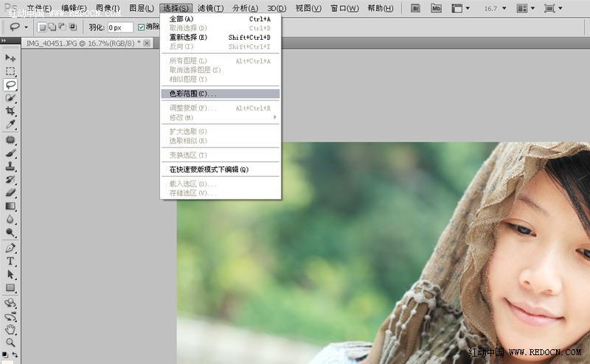Select the Zoom magnifier tool

pos(10,342)
